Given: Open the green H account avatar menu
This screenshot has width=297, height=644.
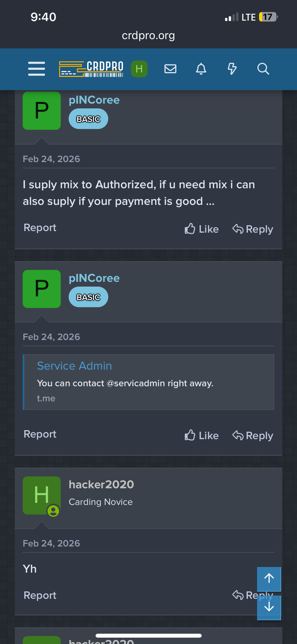Looking at the screenshot, I should point(139,69).
